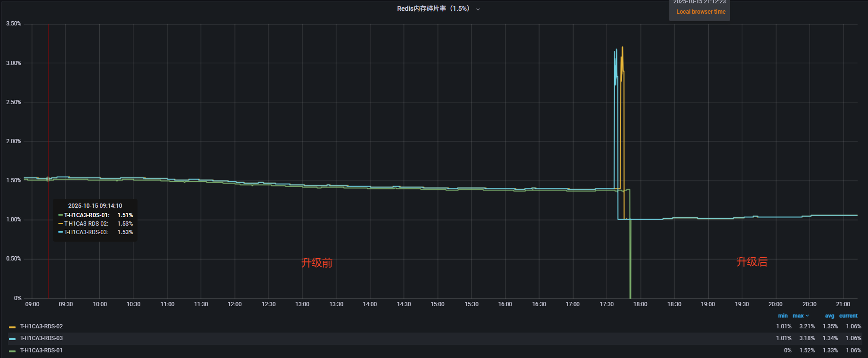Toggle T-H1CA3-RDS-01 series in legend
The image size is (868, 358).
click(41, 350)
